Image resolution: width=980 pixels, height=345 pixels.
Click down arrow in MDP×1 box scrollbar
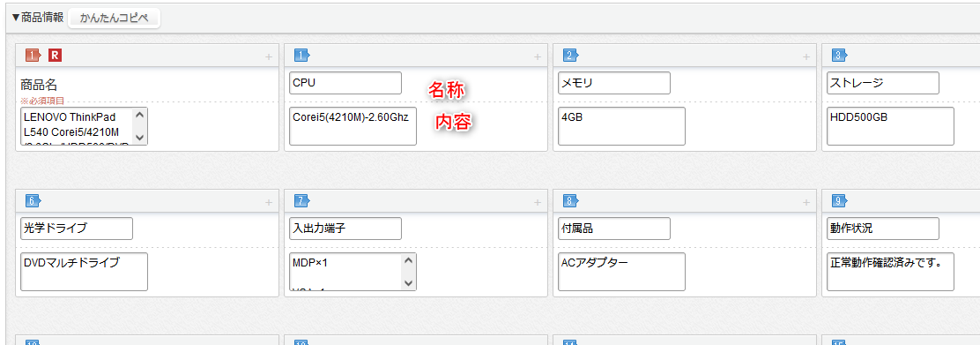(409, 283)
